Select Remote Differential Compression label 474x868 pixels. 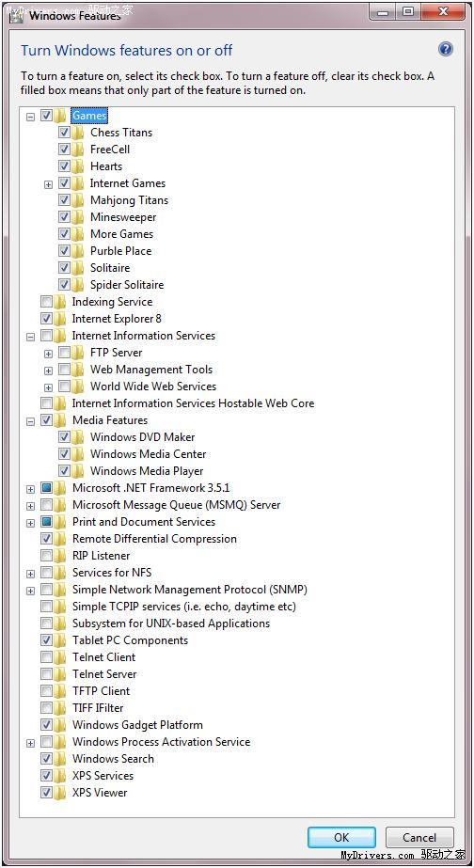(154, 539)
